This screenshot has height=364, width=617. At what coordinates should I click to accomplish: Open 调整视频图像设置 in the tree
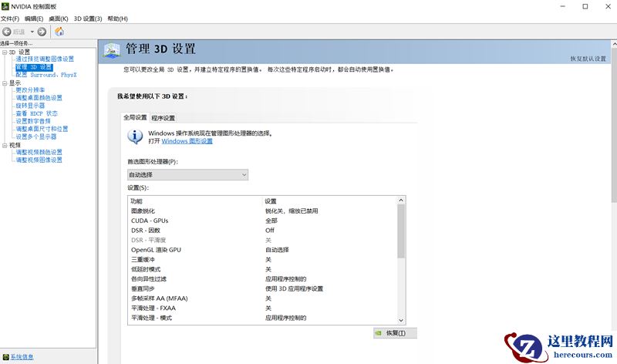[x=39, y=160]
